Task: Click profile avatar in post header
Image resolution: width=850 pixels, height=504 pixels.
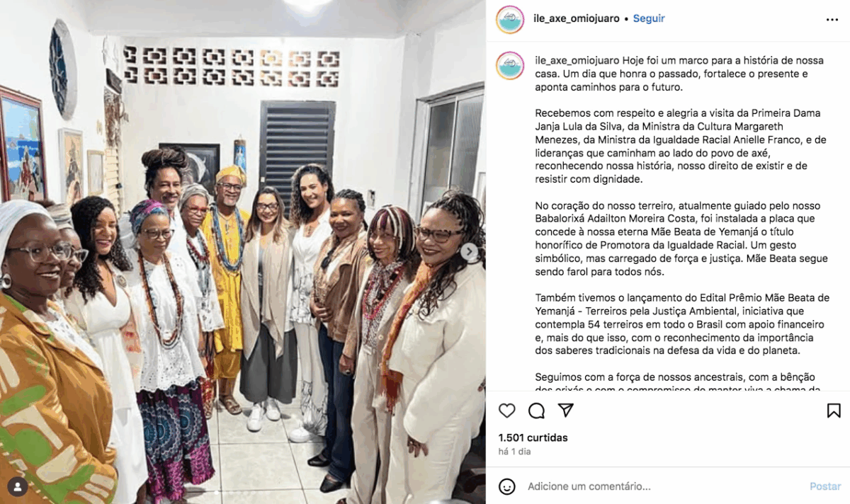Action: (510, 19)
